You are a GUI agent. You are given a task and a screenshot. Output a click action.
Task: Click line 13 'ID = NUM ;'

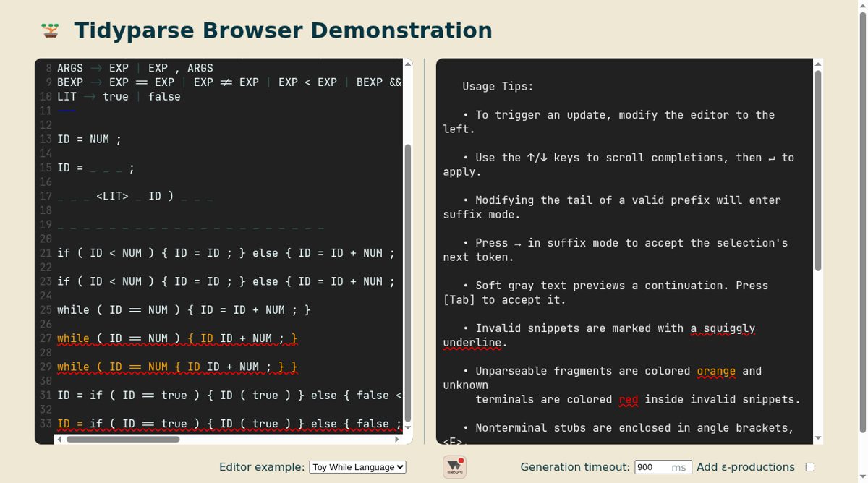[90, 139]
